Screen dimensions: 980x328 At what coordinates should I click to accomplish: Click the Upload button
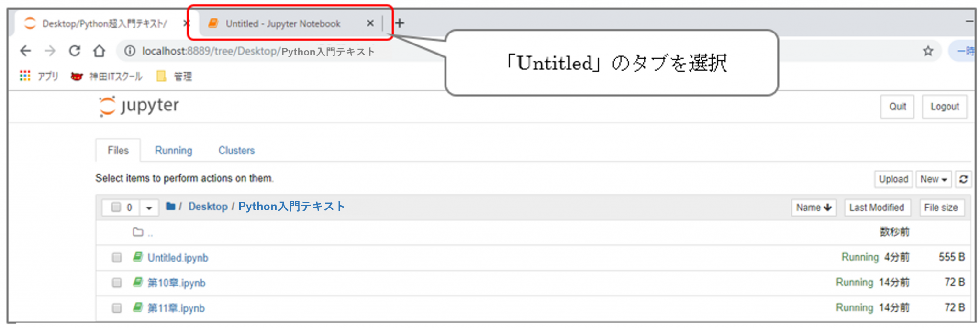point(893,179)
